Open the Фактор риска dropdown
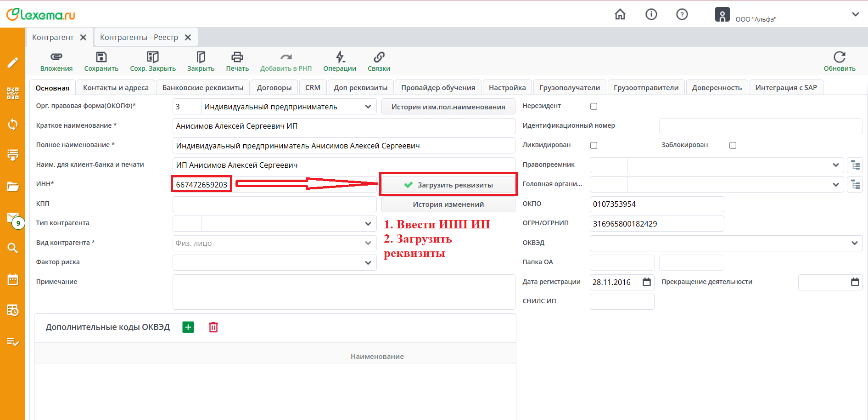Screen dimensions: 868x420 tap(368, 263)
